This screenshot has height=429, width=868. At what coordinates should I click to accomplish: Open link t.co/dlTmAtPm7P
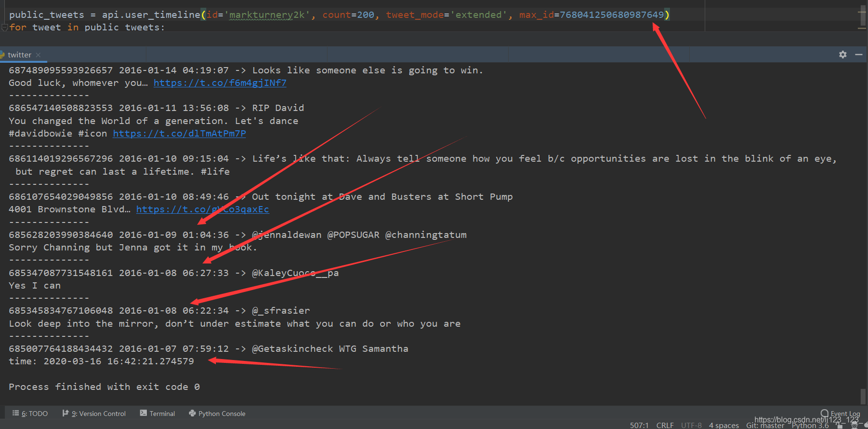click(x=179, y=134)
